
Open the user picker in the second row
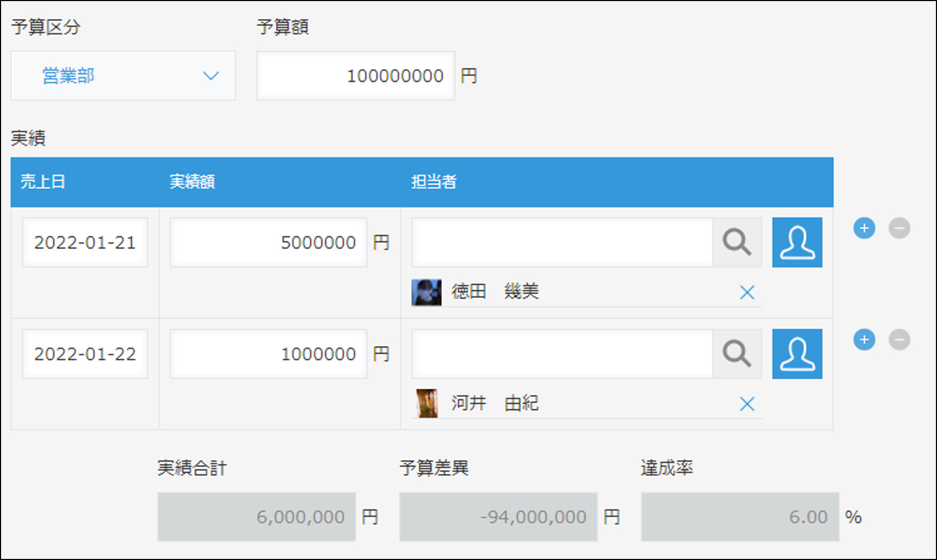point(797,354)
